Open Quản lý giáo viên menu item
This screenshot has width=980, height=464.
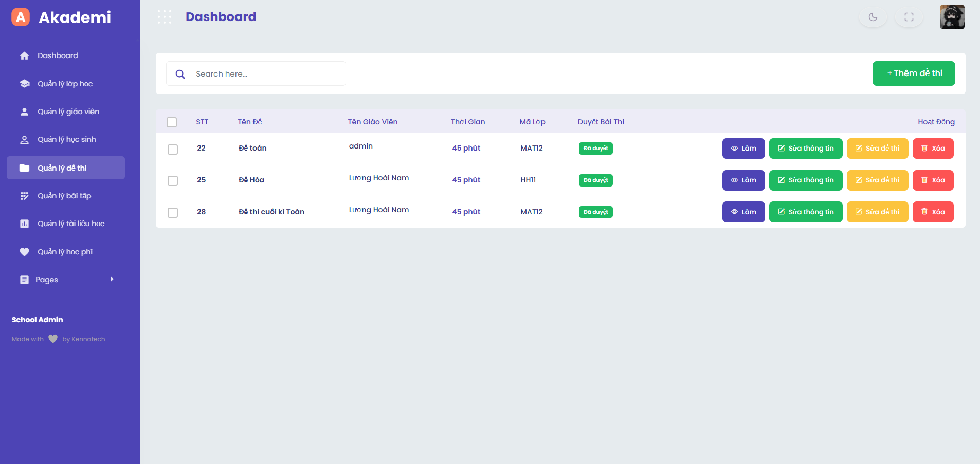click(x=68, y=112)
